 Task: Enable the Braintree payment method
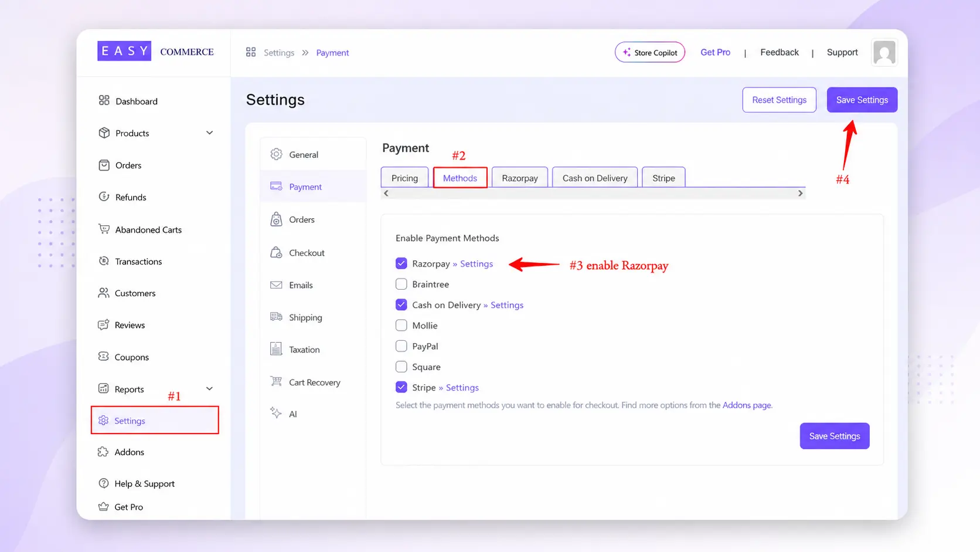401,284
